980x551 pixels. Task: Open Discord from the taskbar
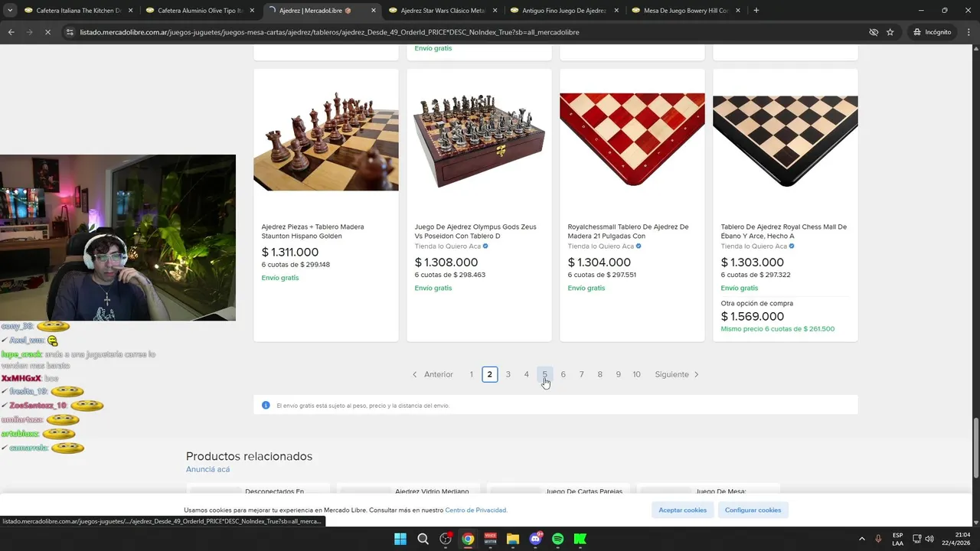pos(535,539)
